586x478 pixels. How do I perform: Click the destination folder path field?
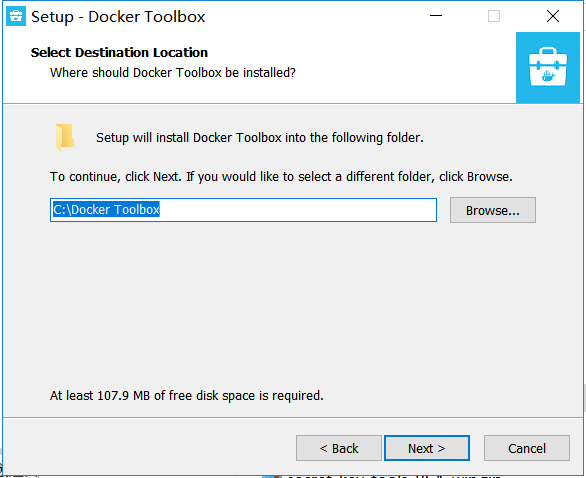click(243, 210)
